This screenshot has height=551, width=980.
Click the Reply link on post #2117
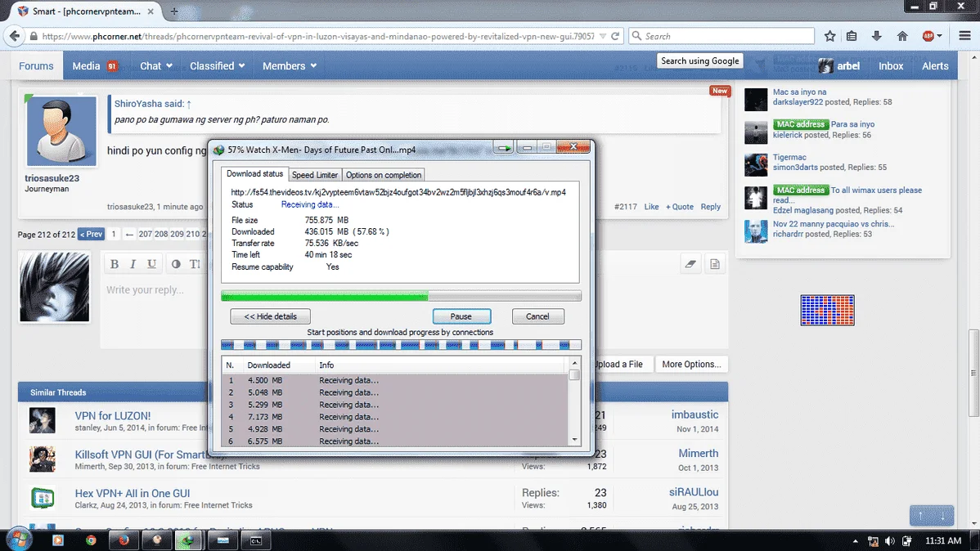pos(710,207)
